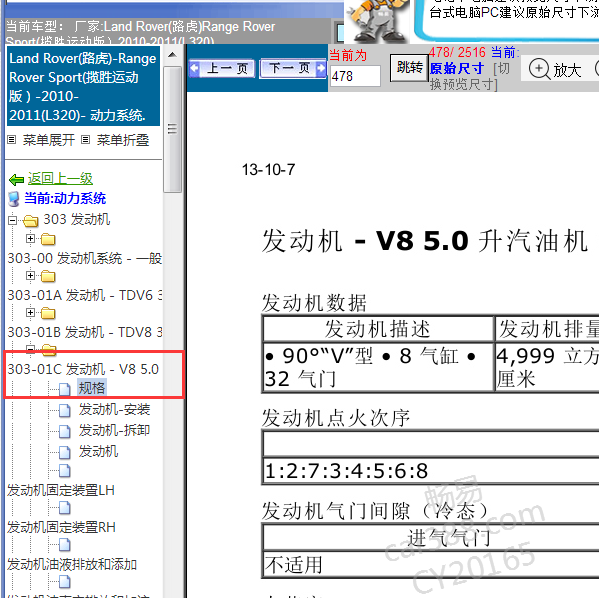Click page icon next to 发动机-安装
This screenshot has height=598, width=599.
65,410
